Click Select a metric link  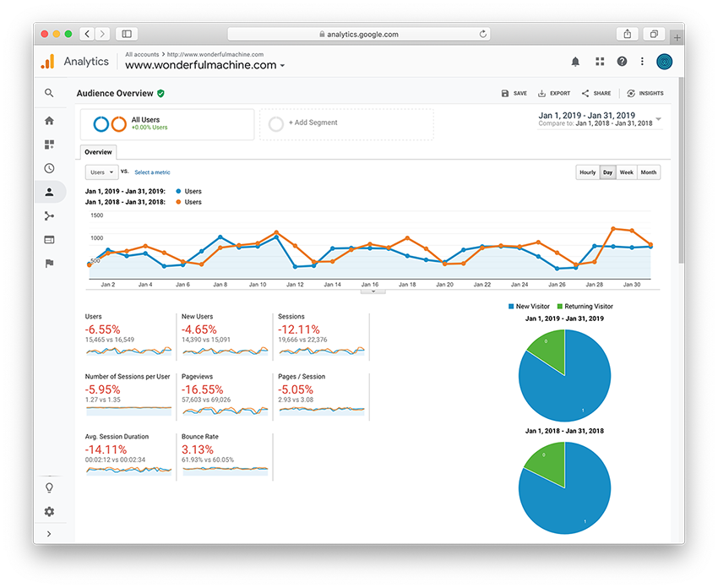click(152, 172)
